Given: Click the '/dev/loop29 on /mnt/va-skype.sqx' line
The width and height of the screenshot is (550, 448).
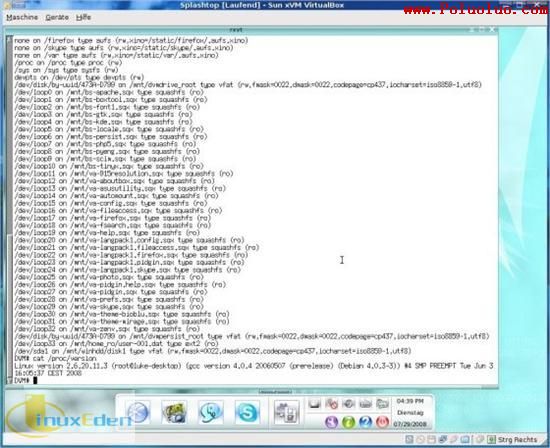Looking at the screenshot, I should [109, 307].
